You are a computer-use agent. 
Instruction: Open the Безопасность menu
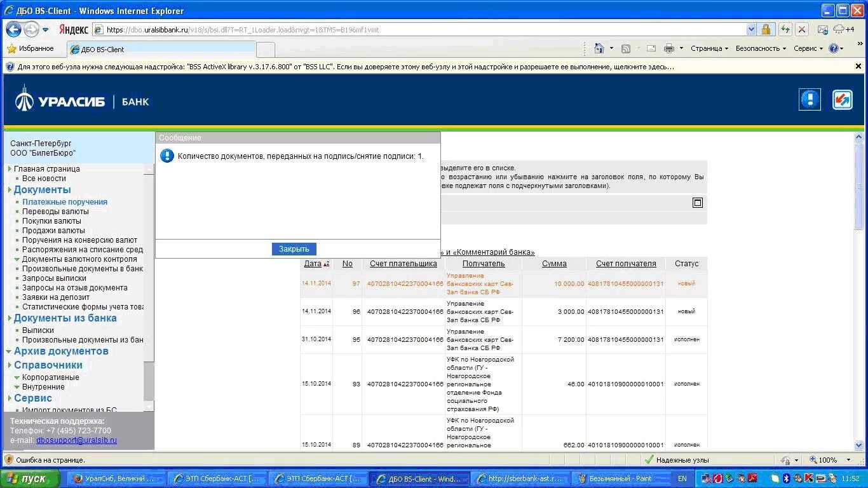click(x=761, y=48)
